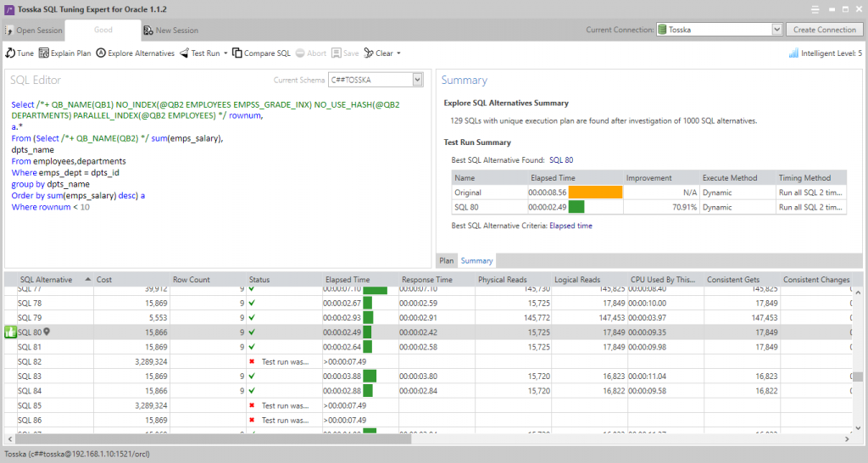Open Test Run dropdown arrow

click(x=225, y=53)
